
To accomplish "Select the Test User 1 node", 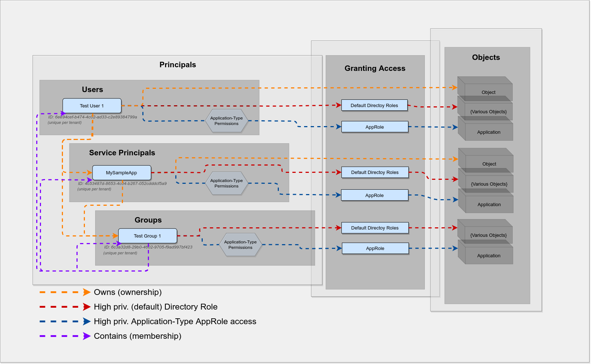I will [91, 106].
